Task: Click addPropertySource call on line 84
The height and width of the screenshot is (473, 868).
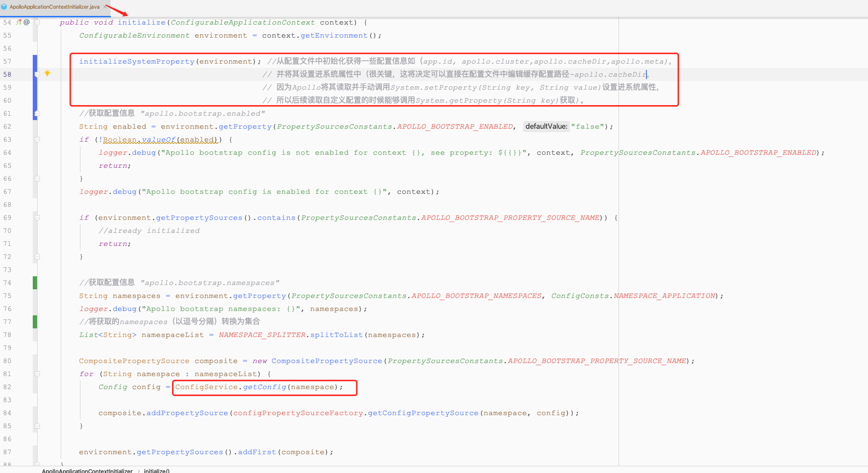Action: pos(187,413)
